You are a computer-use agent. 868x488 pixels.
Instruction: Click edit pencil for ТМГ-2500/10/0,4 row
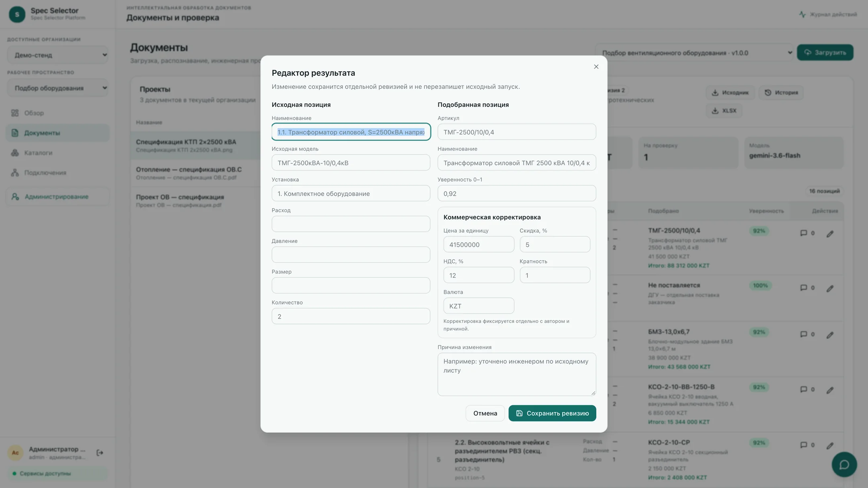coord(830,234)
